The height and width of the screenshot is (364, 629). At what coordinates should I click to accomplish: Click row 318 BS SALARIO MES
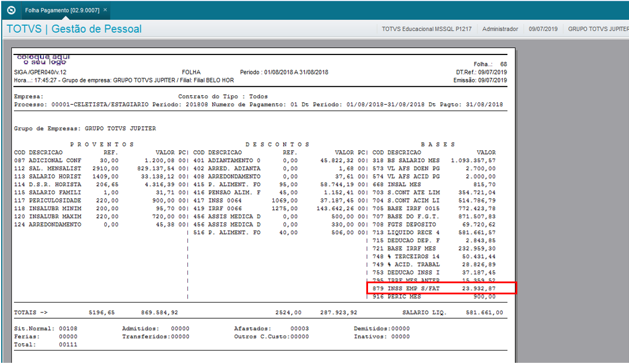tap(434, 160)
